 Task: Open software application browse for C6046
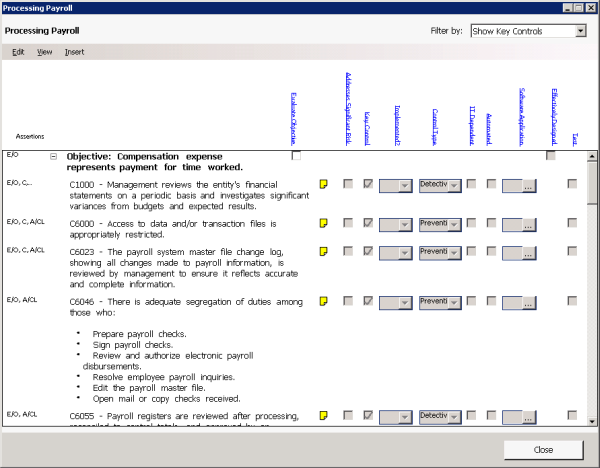pyautogui.click(x=528, y=301)
